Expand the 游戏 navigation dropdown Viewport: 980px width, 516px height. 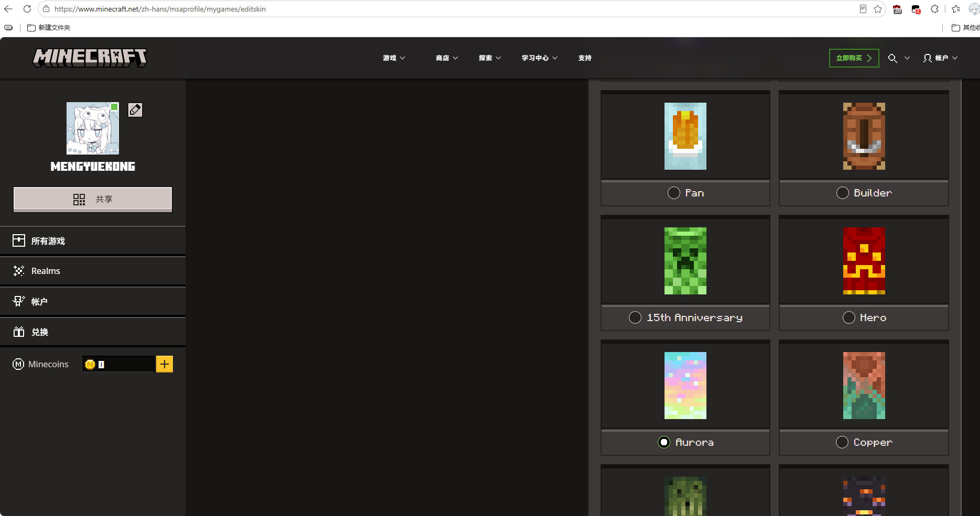point(394,58)
